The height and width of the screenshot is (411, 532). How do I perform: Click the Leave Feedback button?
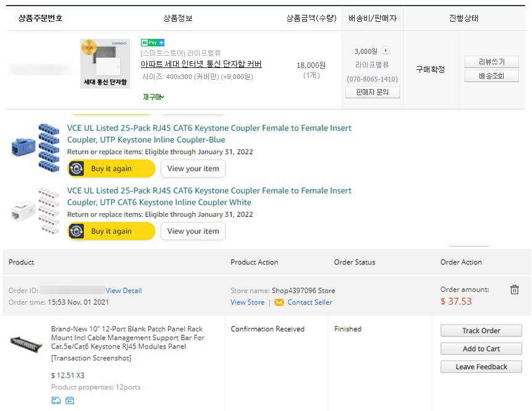pyautogui.click(x=481, y=367)
